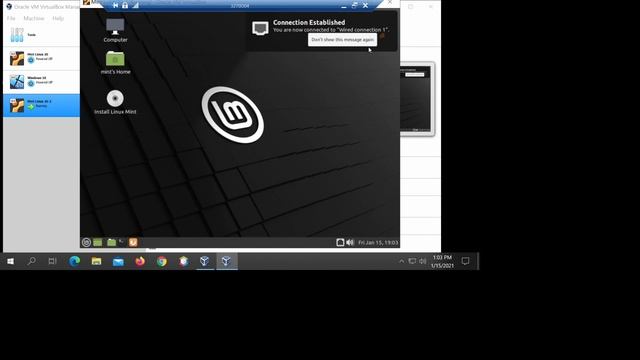Open the Computer desktop icon in the VM

[x=115, y=30]
